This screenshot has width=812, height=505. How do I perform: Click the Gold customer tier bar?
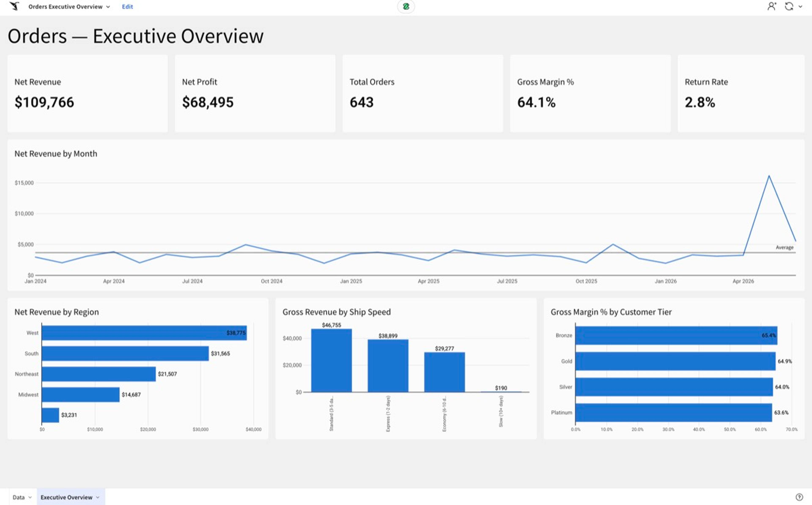pos(675,361)
